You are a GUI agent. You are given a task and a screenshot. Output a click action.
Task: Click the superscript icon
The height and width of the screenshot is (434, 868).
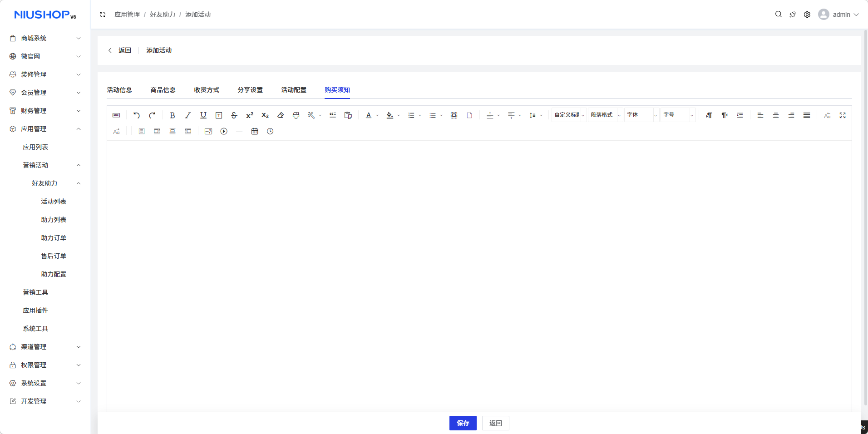point(250,115)
